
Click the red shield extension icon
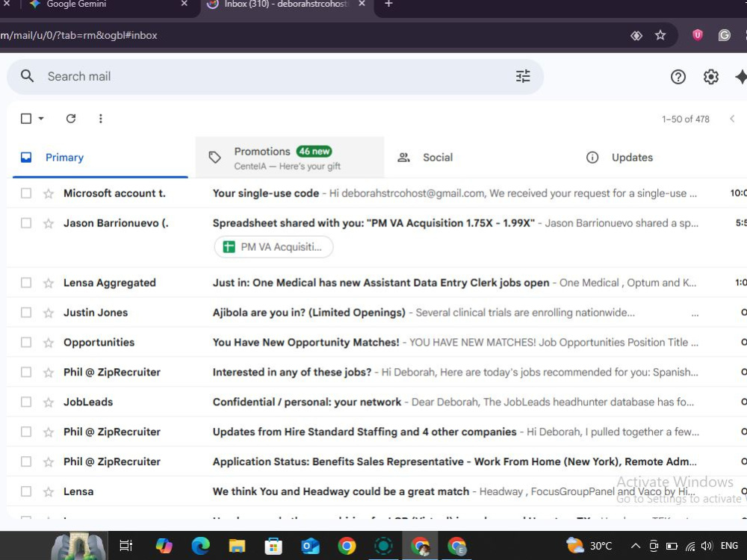pos(697,35)
